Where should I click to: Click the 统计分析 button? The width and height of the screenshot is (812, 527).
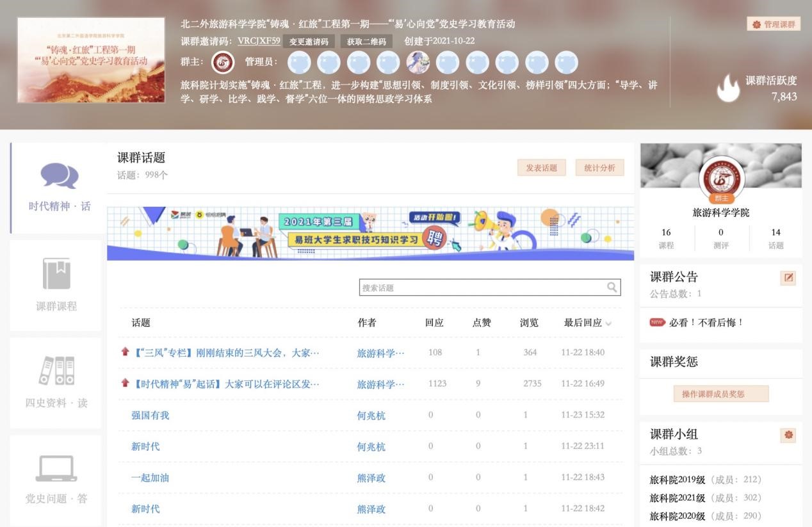click(x=599, y=168)
